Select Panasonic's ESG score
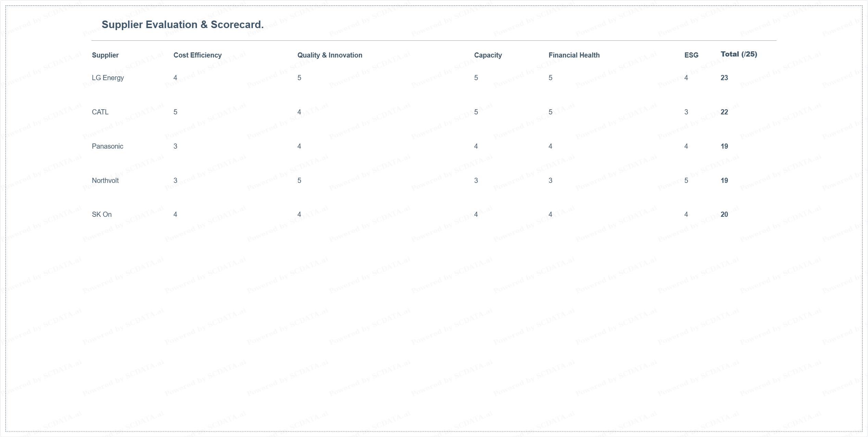868x437 pixels. (x=686, y=146)
